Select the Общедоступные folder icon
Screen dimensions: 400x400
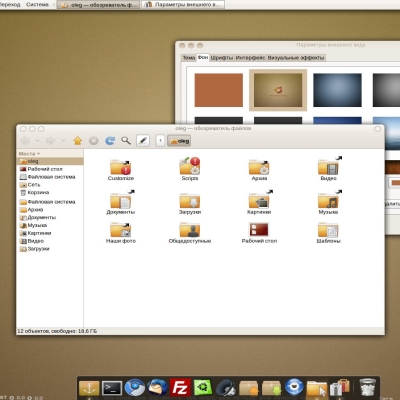click(190, 229)
